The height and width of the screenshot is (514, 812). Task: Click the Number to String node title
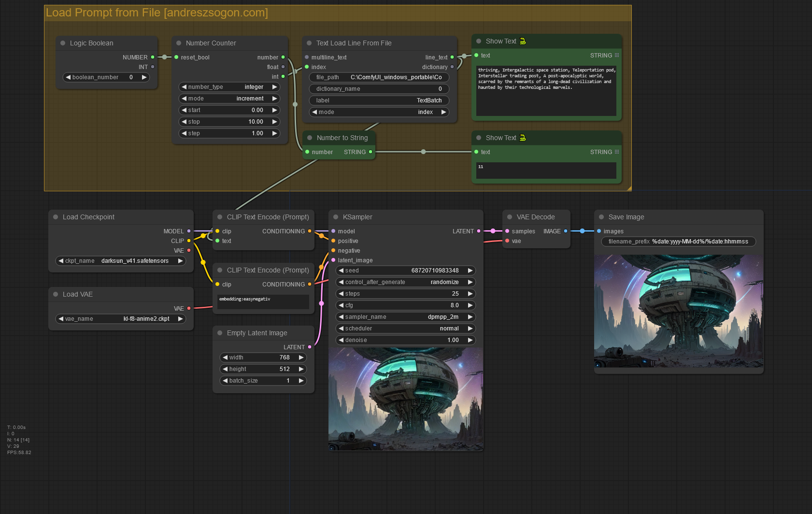342,138
